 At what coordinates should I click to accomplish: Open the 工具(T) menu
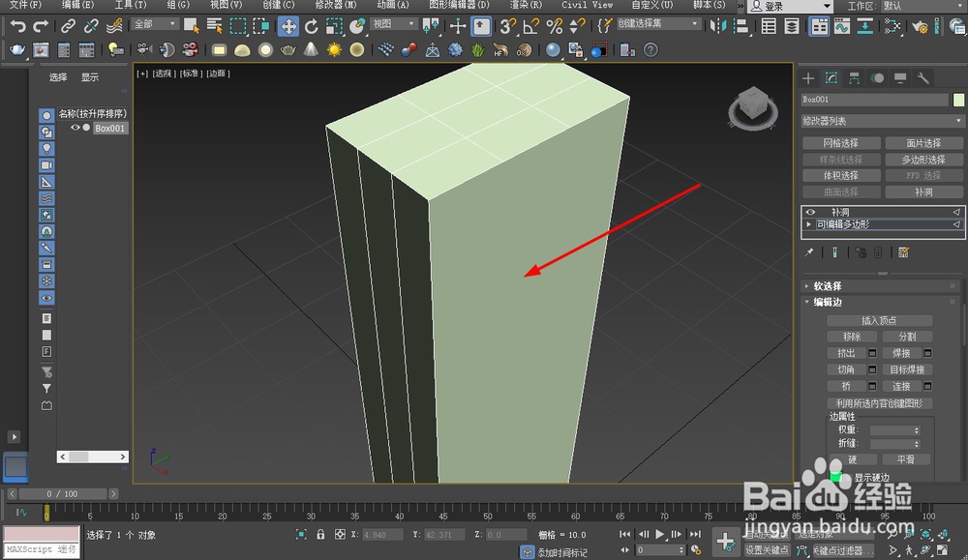click(131, 5)
